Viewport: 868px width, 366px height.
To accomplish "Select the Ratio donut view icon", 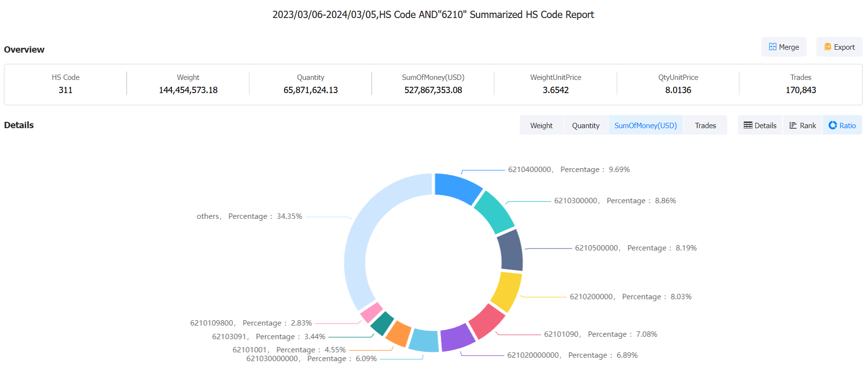I will pyautogui.click(x=833, y=125).
